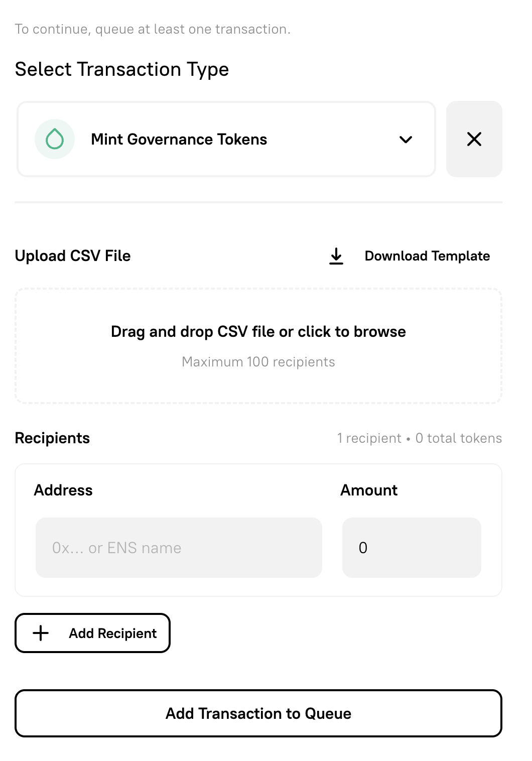Click the green token droplet icon

(x=54, y=139)
